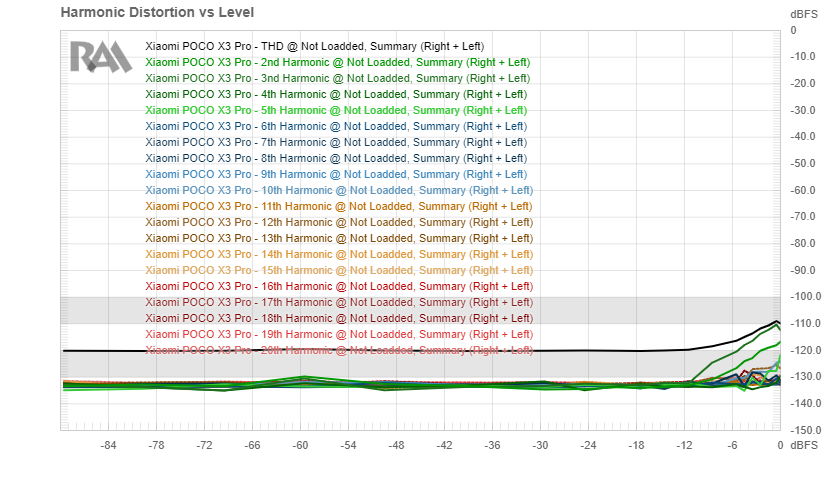This screenshot has height=500, width=840.
Task: Click the dBFS unit label beside x-axis
Action: click(804, 445)
